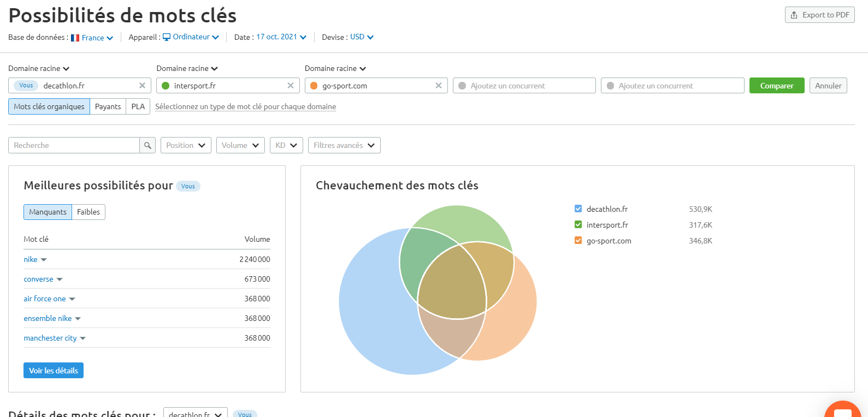Click the magnifier search icon
The image size is (868, 417).
click(147, 145)
